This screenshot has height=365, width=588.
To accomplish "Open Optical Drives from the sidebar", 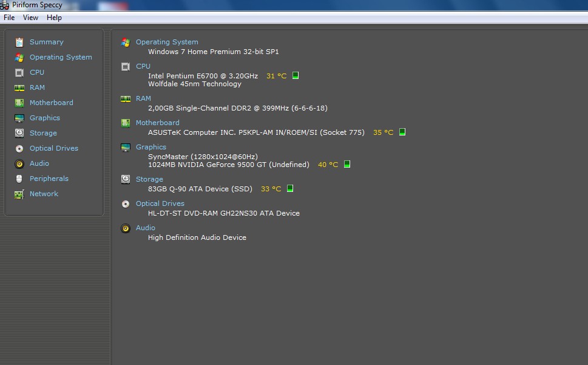I will [20, 148].
